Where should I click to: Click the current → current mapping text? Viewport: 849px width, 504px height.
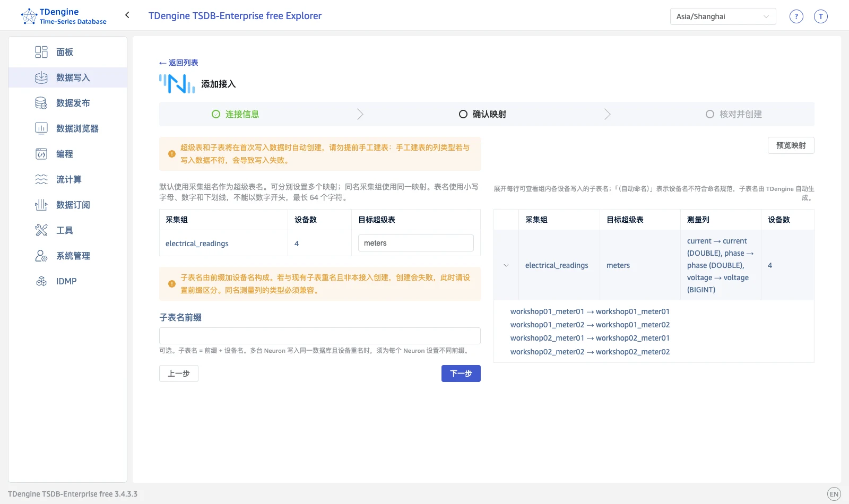[x=717, y=241]
